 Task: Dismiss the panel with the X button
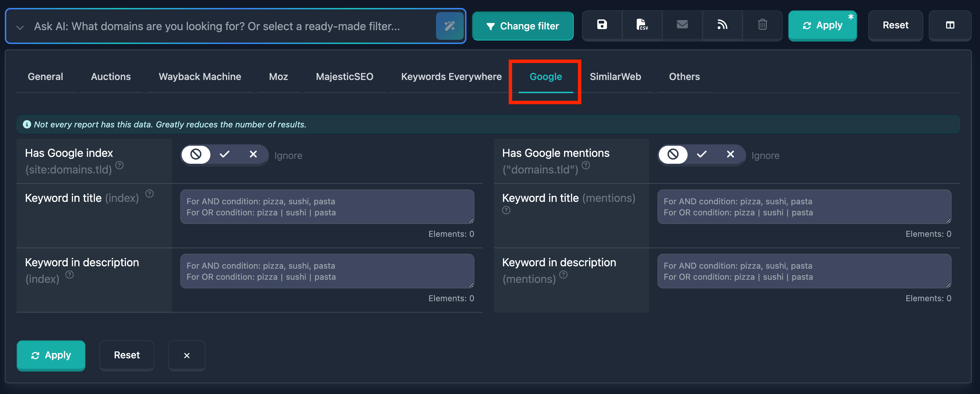coord(187,355)
